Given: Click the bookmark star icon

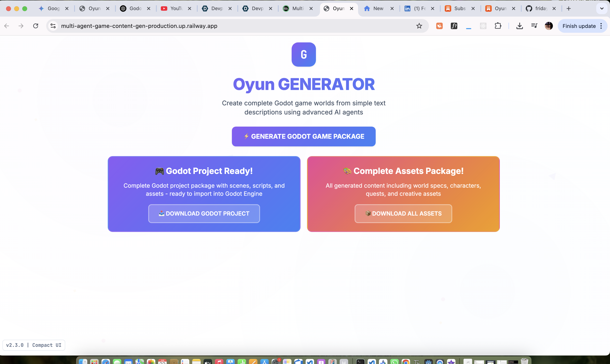Looking at the screenshot, I should coord(419,26).
